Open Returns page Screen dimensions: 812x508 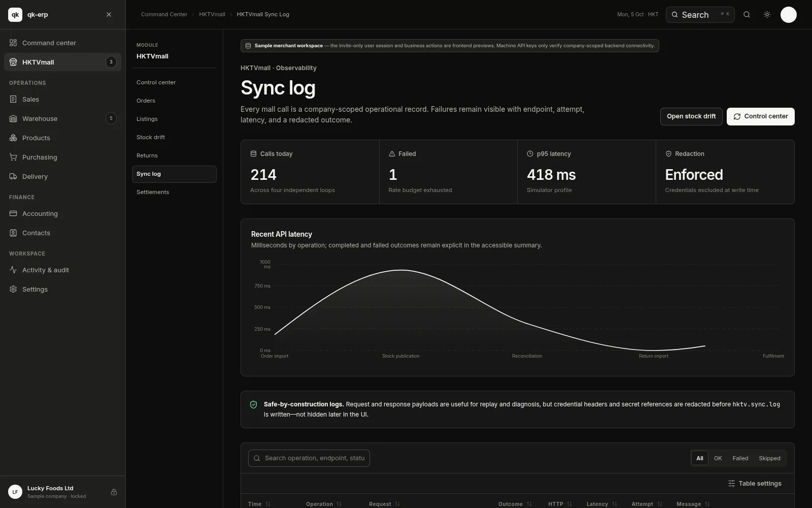(174, 155)
